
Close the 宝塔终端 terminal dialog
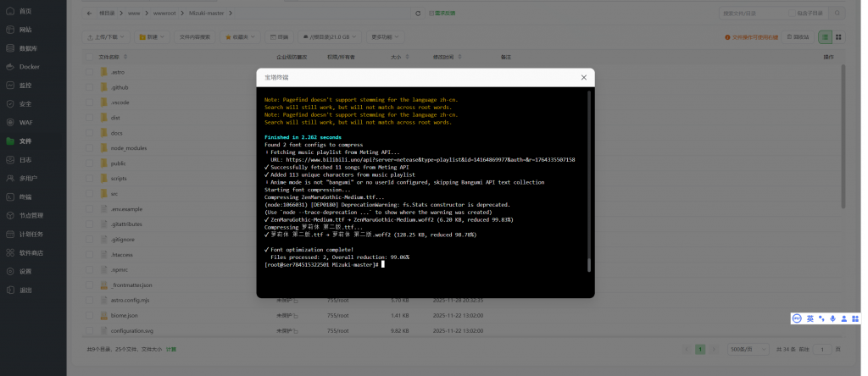pyautogui.click(x=583, y=77)
